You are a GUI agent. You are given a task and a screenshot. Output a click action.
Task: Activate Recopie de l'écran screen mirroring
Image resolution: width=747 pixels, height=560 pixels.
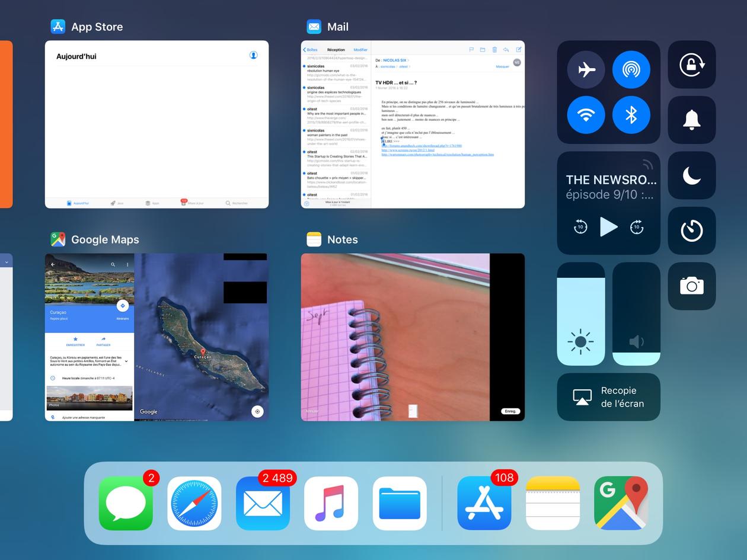[608, 397]
